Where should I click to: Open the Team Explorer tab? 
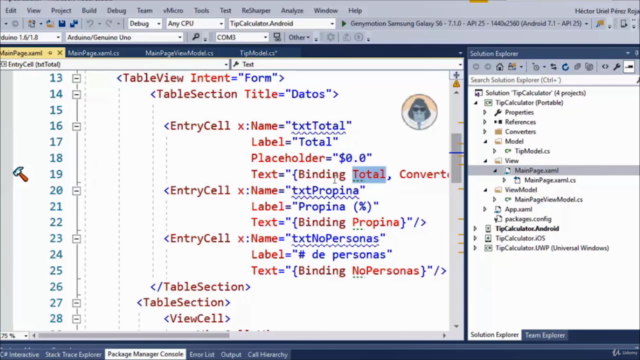[x=545, y=335]
